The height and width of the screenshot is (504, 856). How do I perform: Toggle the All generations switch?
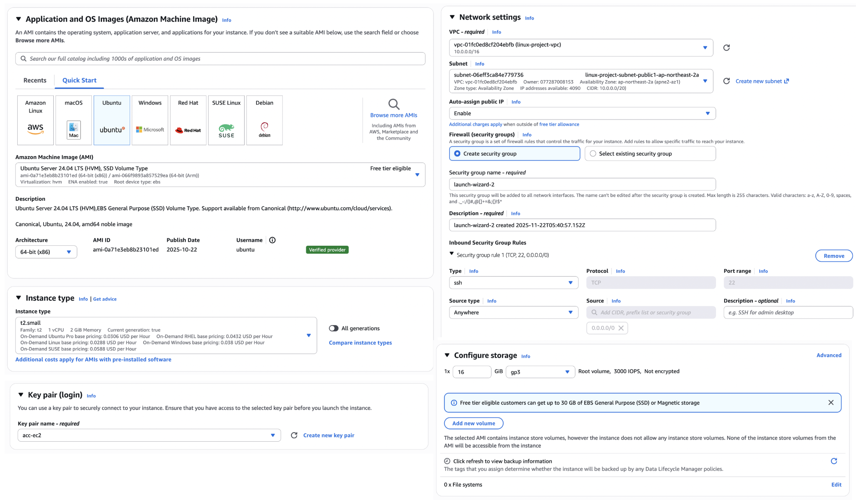click(334, 328)
